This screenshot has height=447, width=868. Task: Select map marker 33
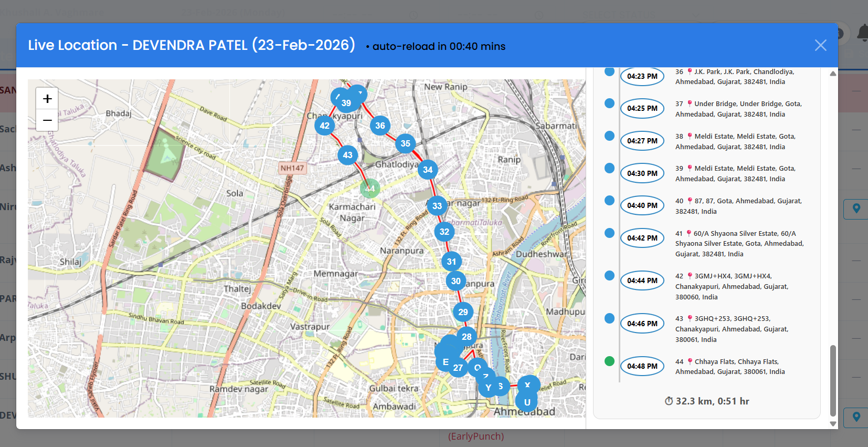tap(437, 206)
